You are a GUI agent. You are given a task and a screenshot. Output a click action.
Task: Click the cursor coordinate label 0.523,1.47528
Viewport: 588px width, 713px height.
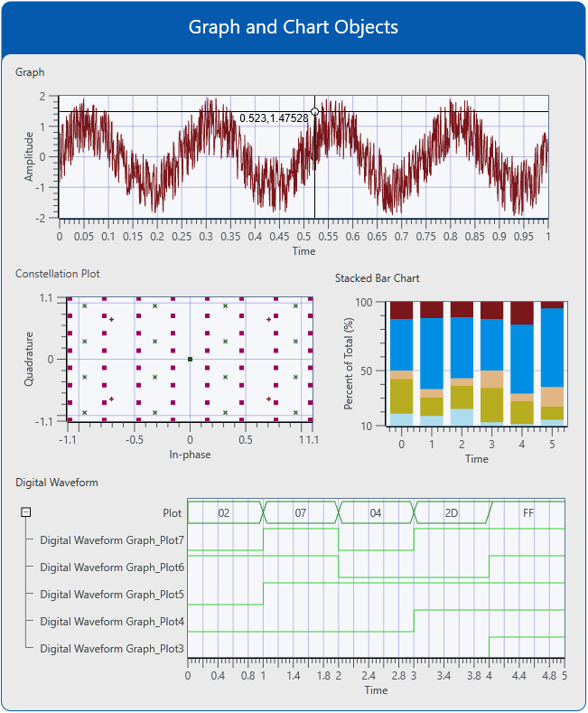point(274,118)
